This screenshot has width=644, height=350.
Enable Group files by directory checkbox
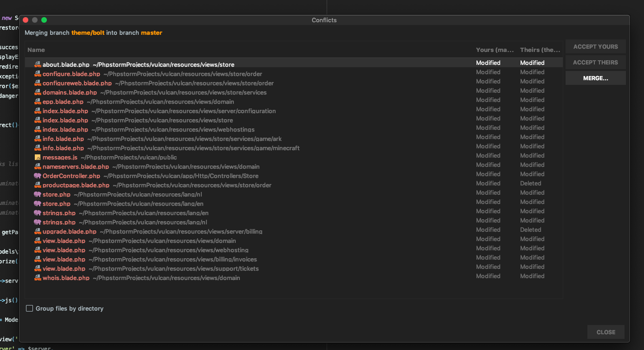click(x=30, y=308)
